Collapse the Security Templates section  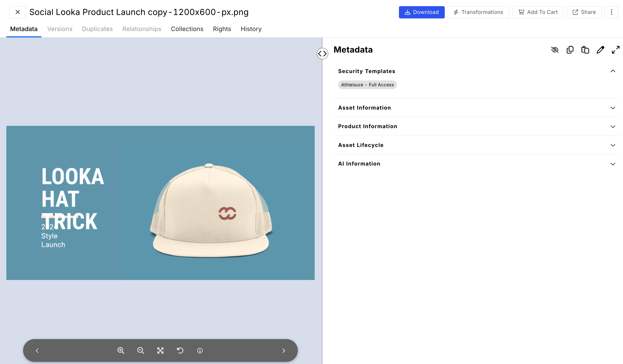(613, 71)
